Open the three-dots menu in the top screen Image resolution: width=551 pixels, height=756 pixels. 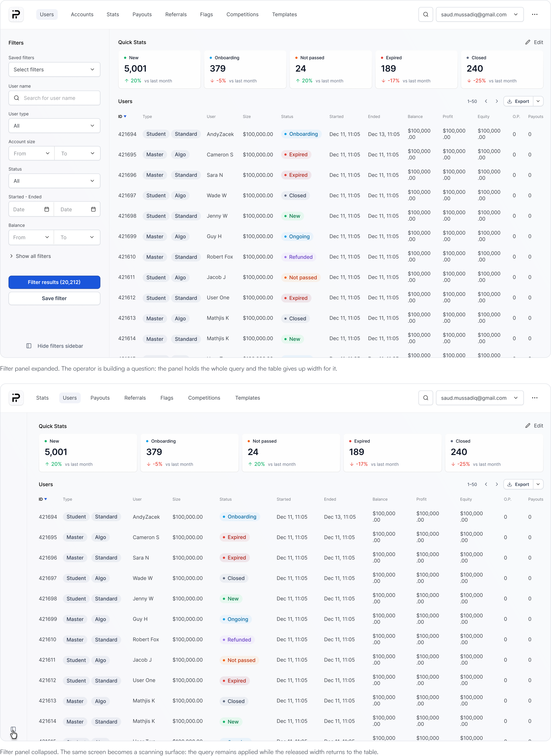pos(535,14)
